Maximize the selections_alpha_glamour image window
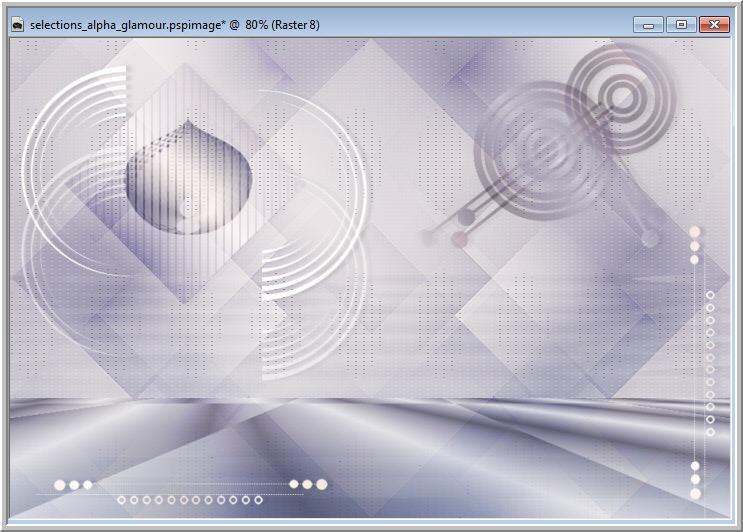The width and height of the screenshot is (743, 532). tap(681, 25)
